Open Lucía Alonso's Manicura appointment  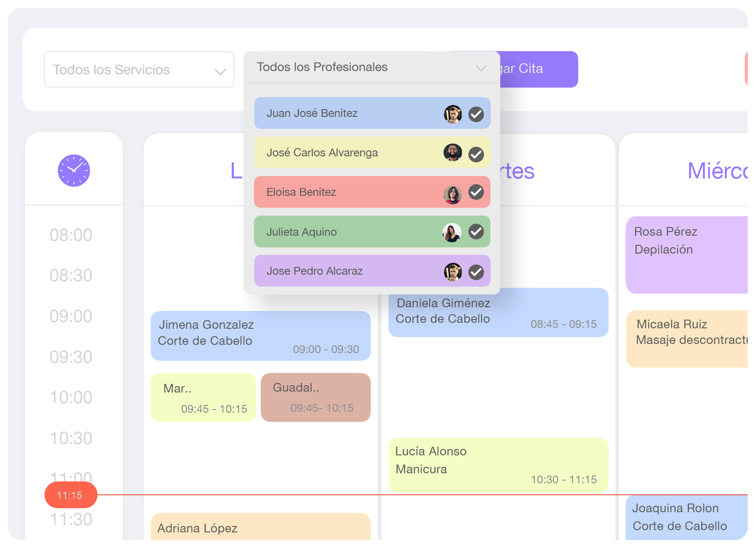click(x=498, y=465)
